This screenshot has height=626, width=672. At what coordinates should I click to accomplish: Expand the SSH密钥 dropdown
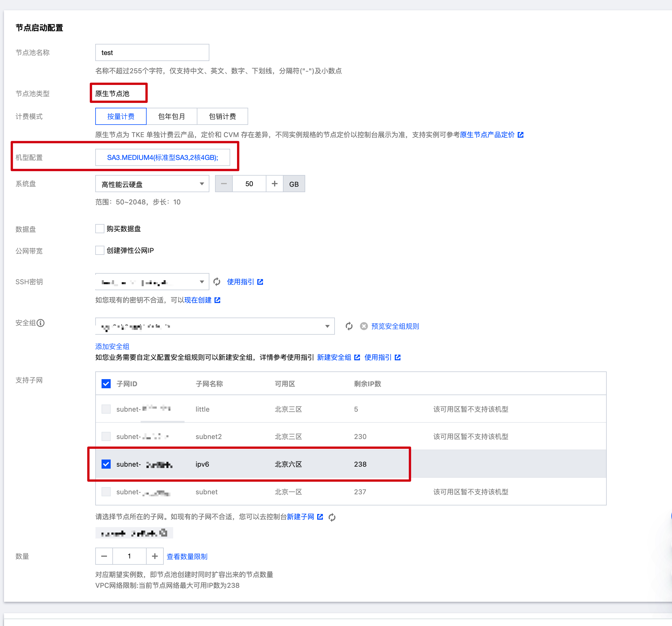pyautogui.click(x=152, y=282)
